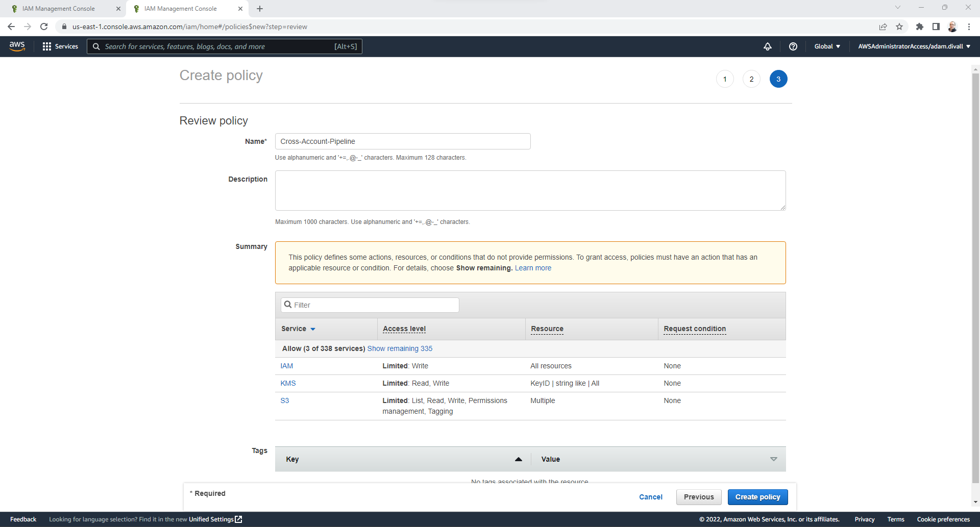Bookmark this page with the star icon
Image resolution: width=980 pixels, height=527 pixels.
click(899, 27)
